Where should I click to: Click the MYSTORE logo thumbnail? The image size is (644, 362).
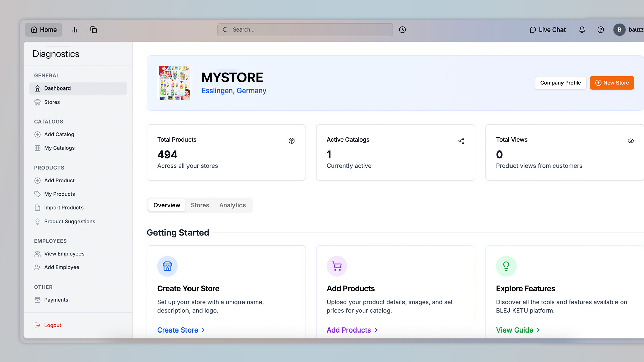174,83
